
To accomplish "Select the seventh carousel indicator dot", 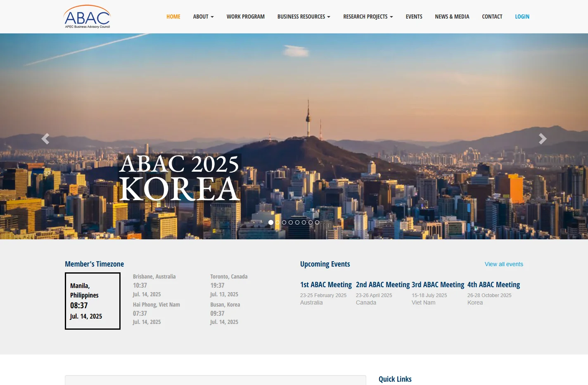I will point(311,222).
